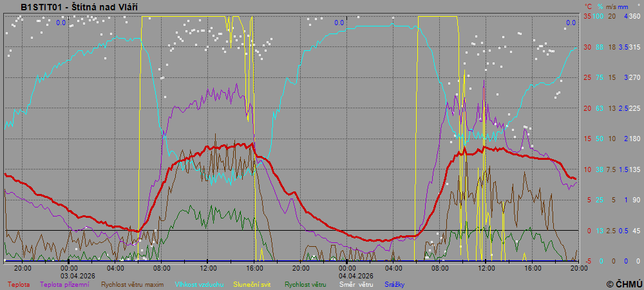The width and height of the screenshot is (644, 290).
Task: Click the © ČHMÚ copyright text
Action: [x=623, y=284]
